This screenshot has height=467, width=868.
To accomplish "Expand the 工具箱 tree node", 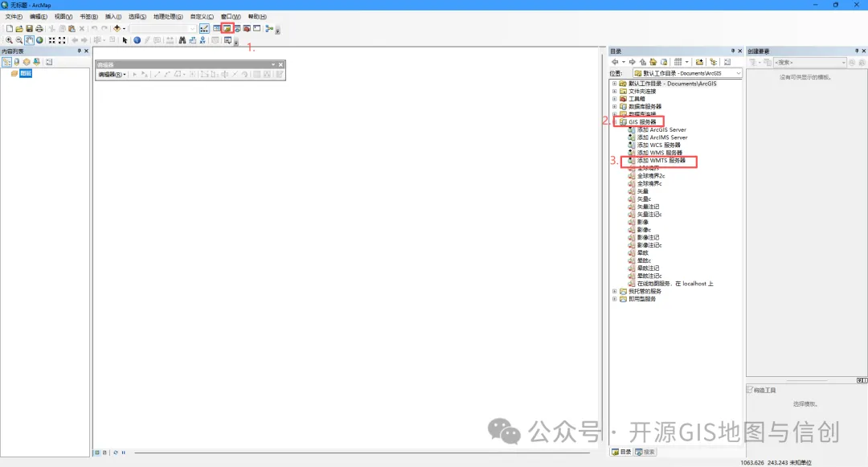I will tap(614, 99).
